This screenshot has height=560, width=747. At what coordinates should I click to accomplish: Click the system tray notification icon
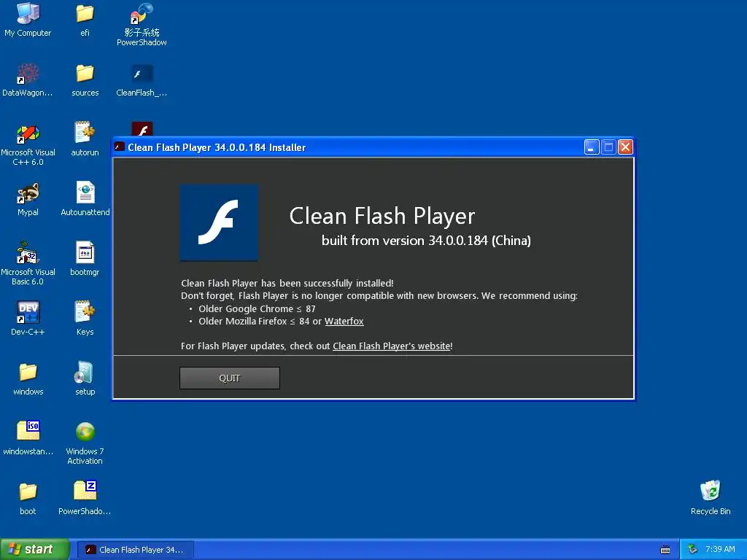coord(692,550)
